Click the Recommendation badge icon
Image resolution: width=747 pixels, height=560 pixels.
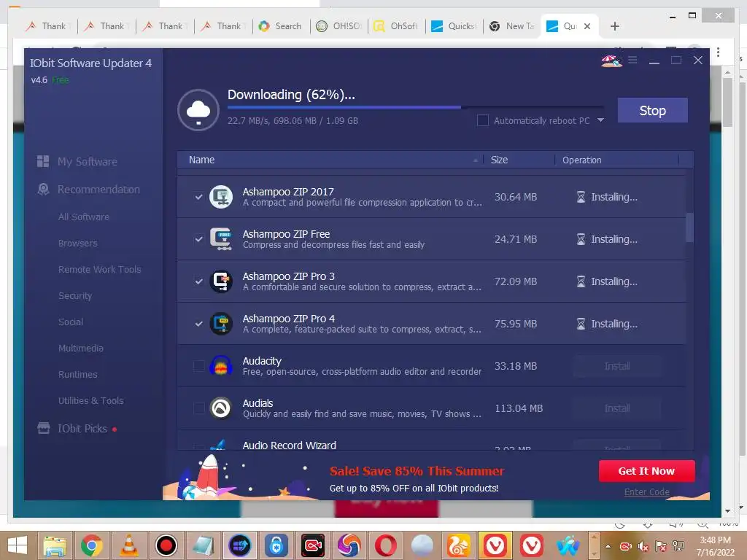click(43, 190)
